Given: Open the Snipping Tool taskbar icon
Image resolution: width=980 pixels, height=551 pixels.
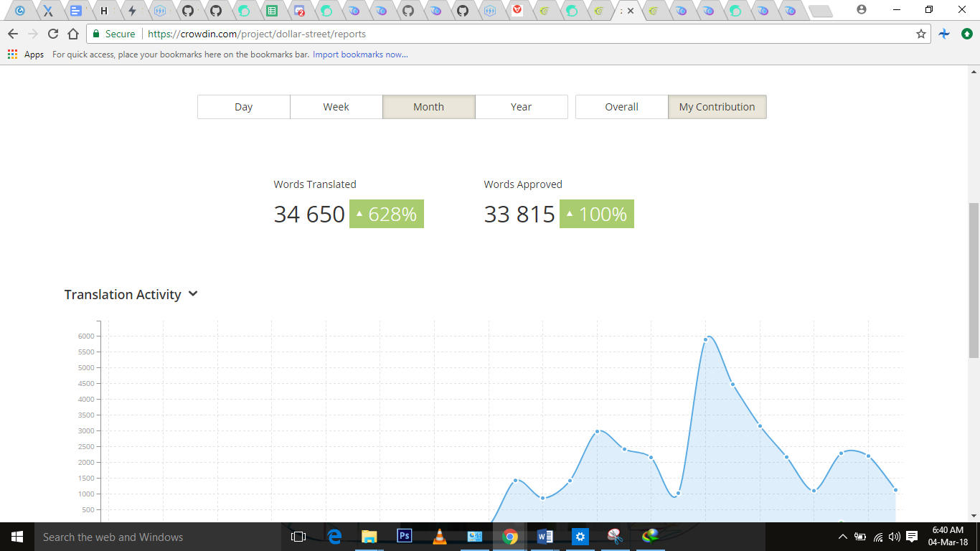Looking at the screenshot, I should (616, 537).
